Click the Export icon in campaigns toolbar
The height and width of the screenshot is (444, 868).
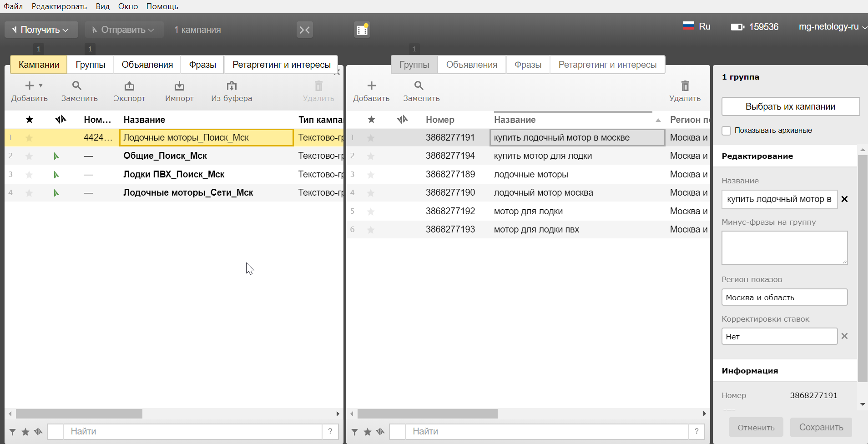pos(129,86)
